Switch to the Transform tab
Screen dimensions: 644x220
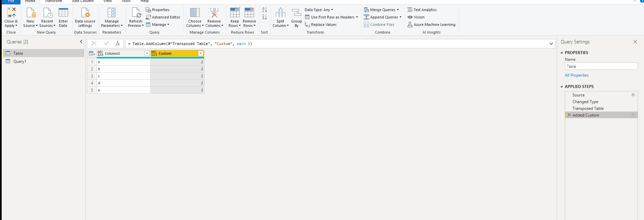coord(53,1)
